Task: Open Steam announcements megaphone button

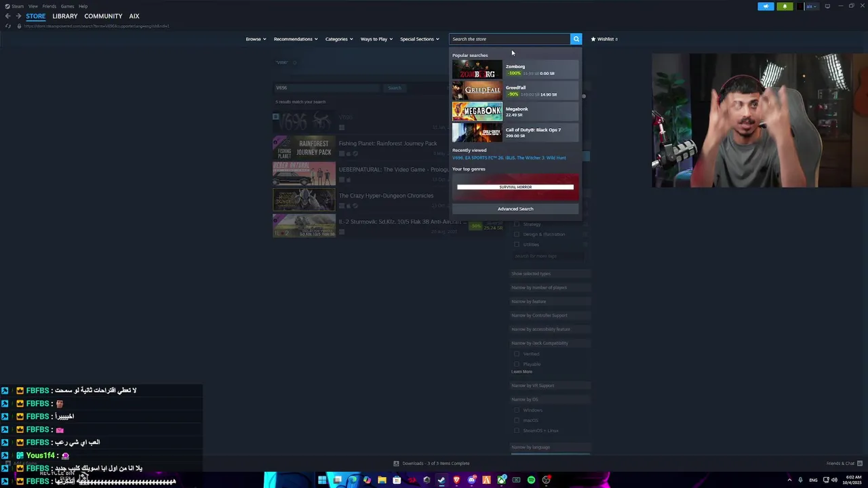Action: tap(766, 6)
